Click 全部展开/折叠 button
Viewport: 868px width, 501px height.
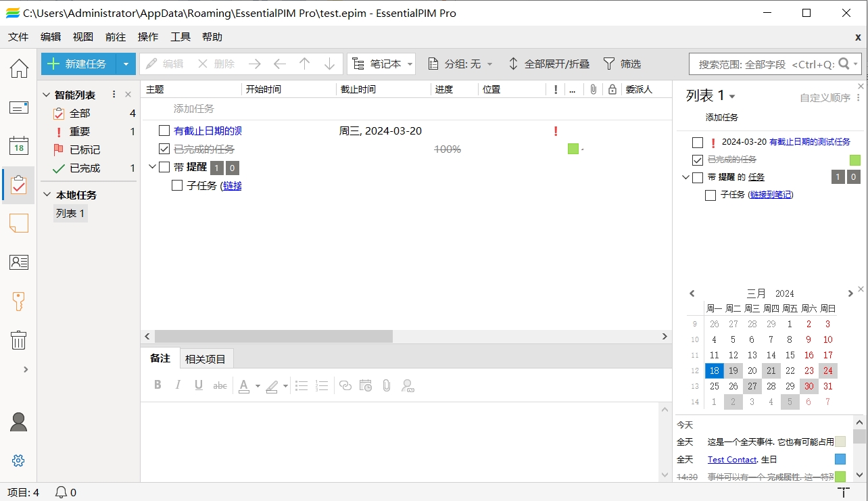click(548, 64)
